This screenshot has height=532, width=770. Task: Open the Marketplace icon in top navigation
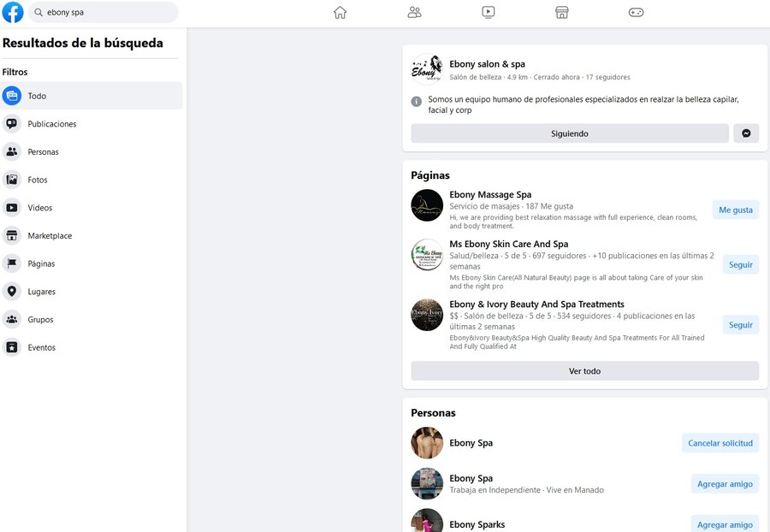(562, 12)
